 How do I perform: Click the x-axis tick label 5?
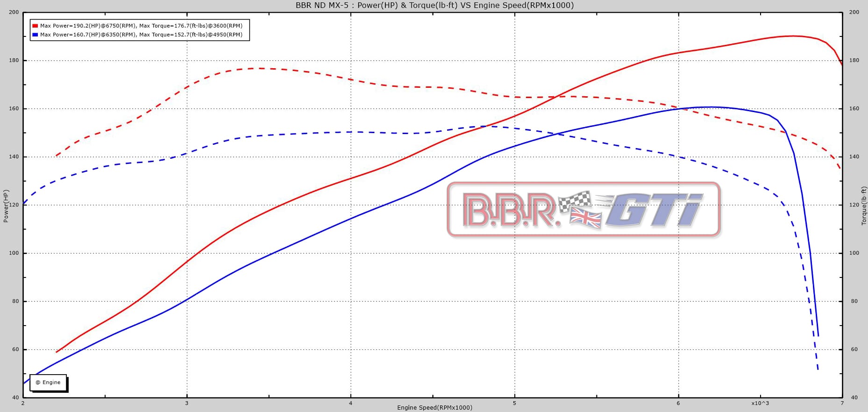(x=515, y=403)
